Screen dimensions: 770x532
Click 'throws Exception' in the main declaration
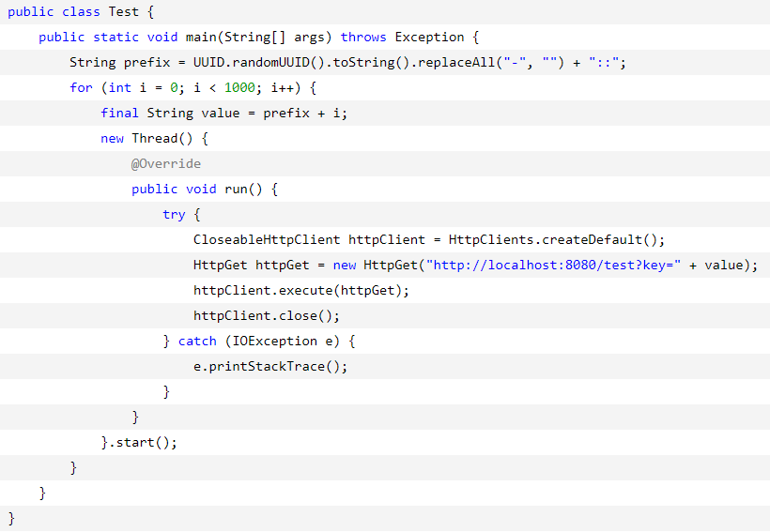click(402, 38)
